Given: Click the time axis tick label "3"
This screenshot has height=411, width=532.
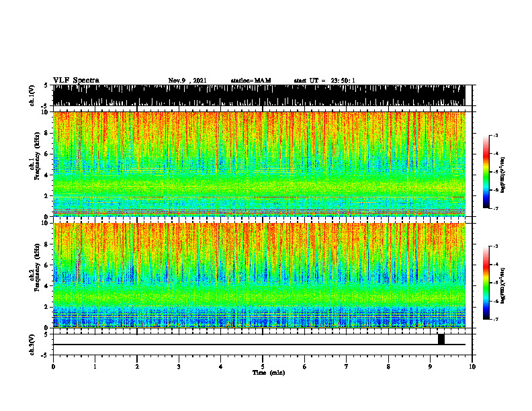Looking at the screenshot, I should click(179, 367).
